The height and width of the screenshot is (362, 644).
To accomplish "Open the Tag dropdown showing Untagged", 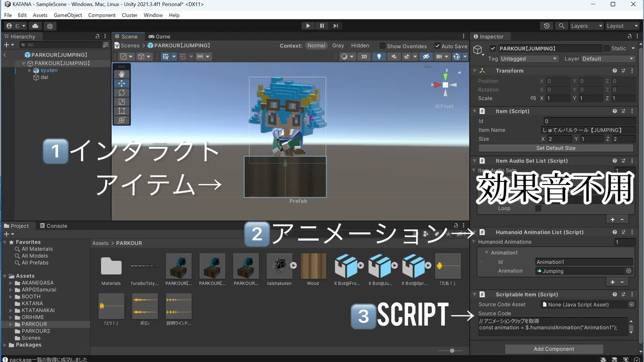I will pyautogui.click(x=529, y=59).
